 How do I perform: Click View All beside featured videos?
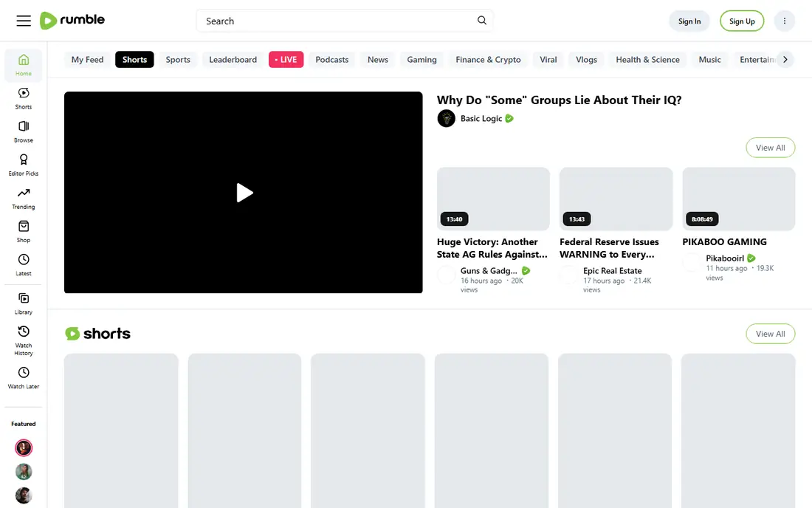coord(770,148)
